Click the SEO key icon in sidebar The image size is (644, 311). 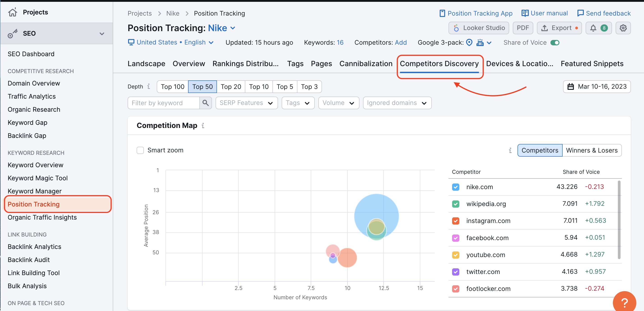click(x=12, y=33)
